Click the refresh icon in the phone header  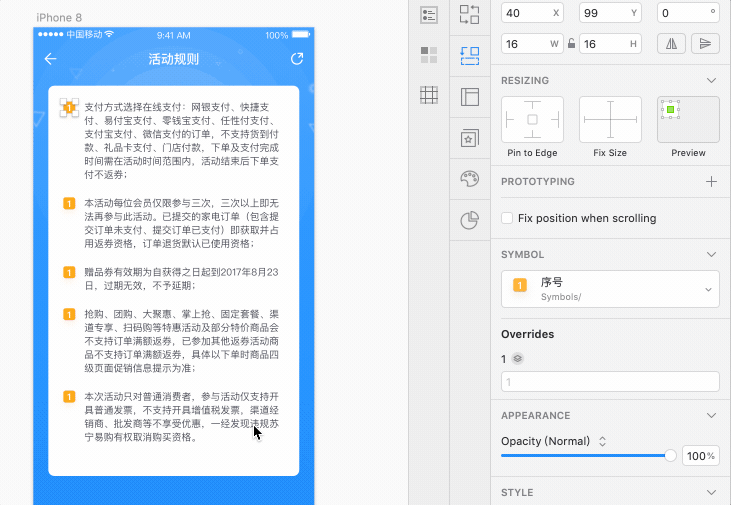click(297, 59)
